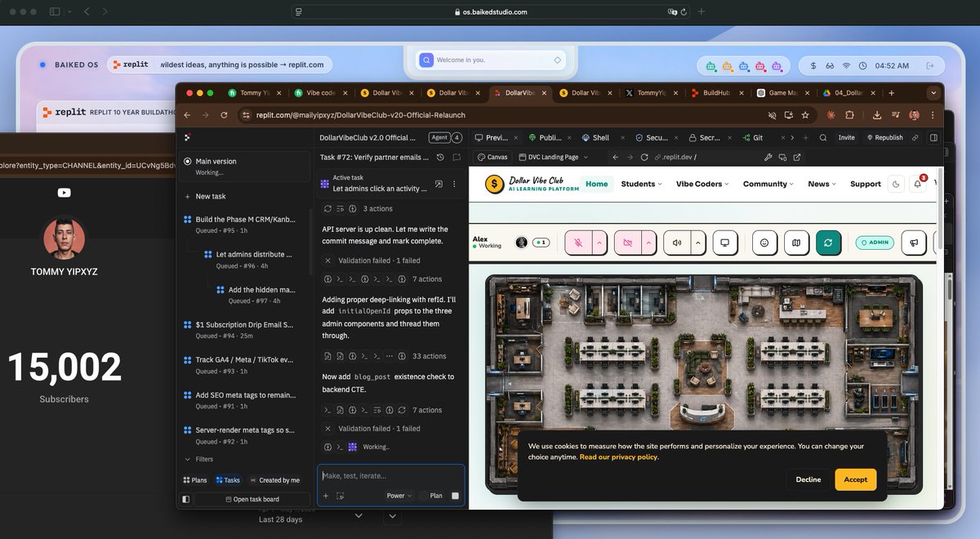
Task: Open the emoji reactions button
Action: [x=764, y=243]
